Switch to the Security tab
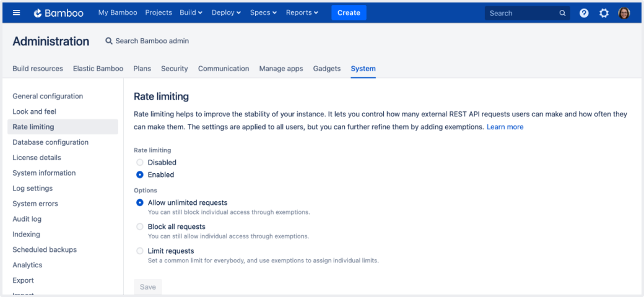This screenshot has width=644, height=297. click(174, 69)
